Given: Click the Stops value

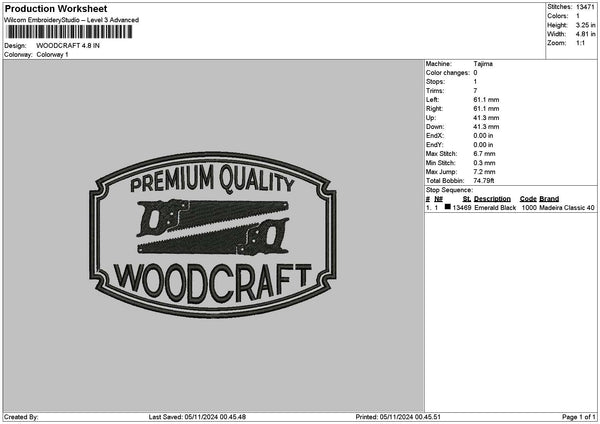Looking at the screenshot, I should (475, 82).
